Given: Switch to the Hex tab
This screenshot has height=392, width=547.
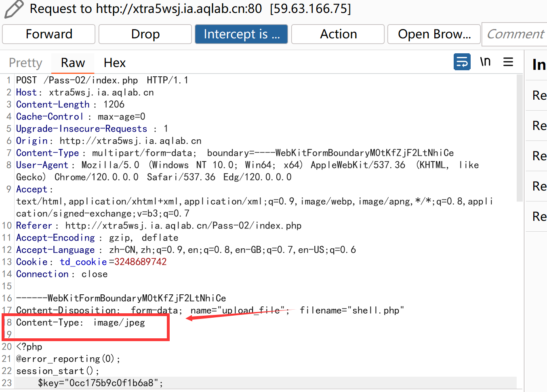Looking at the screenshot, I should pyautogui.click(x=115, y=63).
